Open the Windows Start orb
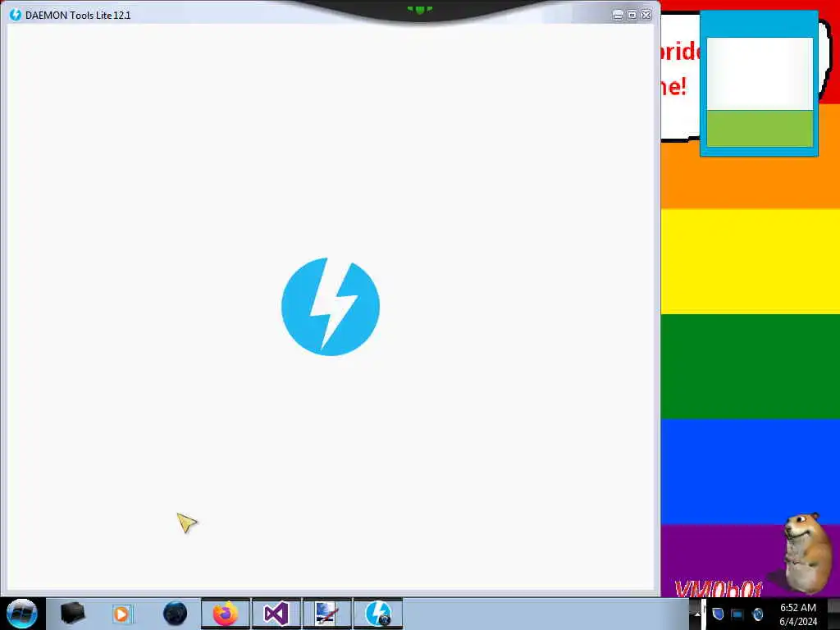 [x=21, y=614]
